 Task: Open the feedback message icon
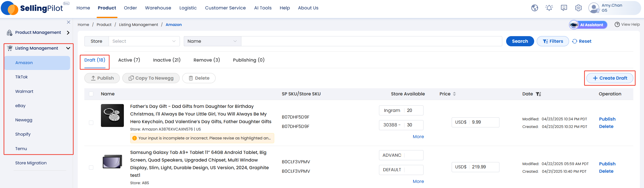click(x=564, y=8)
